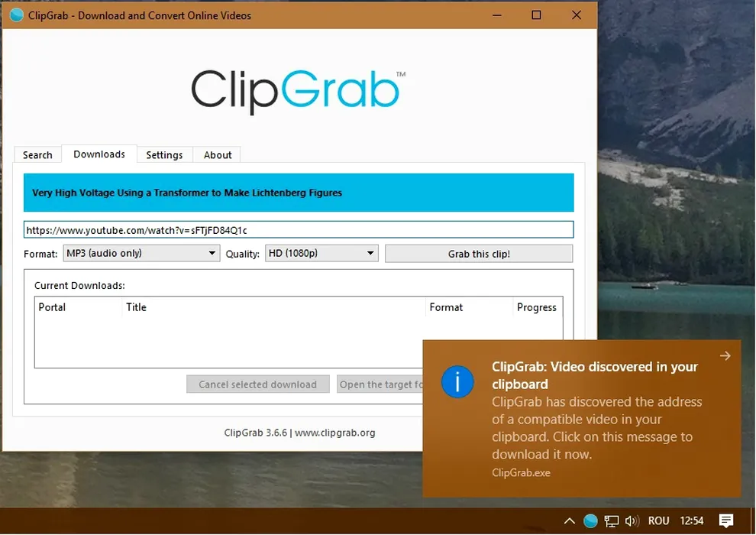Click the ClipGrab logo image
The height and width of the screenshot is (535, 756).
coord(299,92)
